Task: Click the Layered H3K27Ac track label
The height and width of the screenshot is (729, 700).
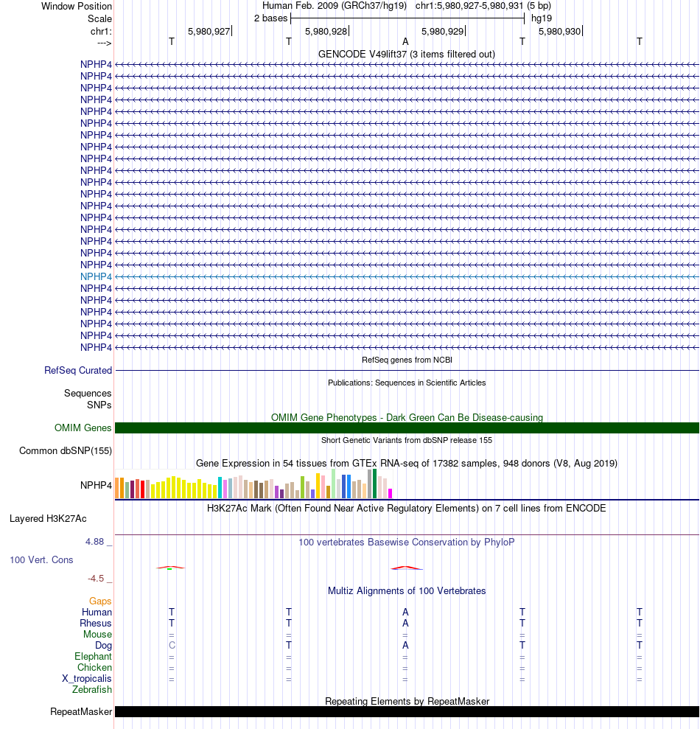Action: pos(48,519)
